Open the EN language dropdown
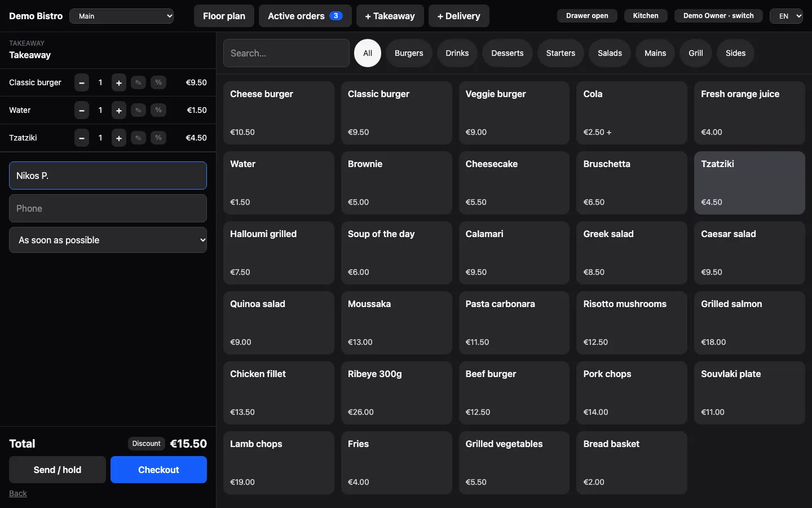Viewport: 812px width, 508px height. point(786,16)
